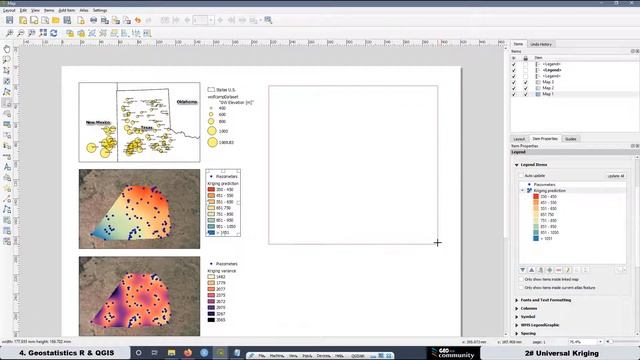Click the Zoom out toolbar icon
Screen dimensions: 640x360
(20, 33)
